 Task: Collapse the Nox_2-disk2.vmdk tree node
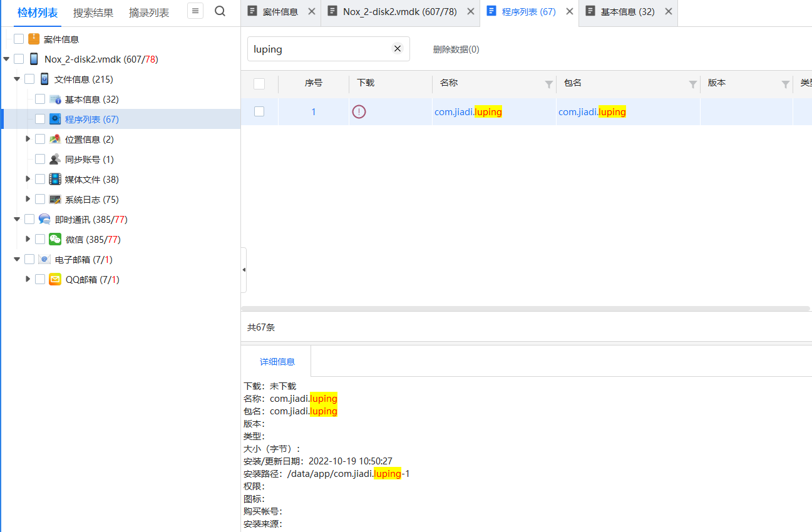(x=6, y=59)
